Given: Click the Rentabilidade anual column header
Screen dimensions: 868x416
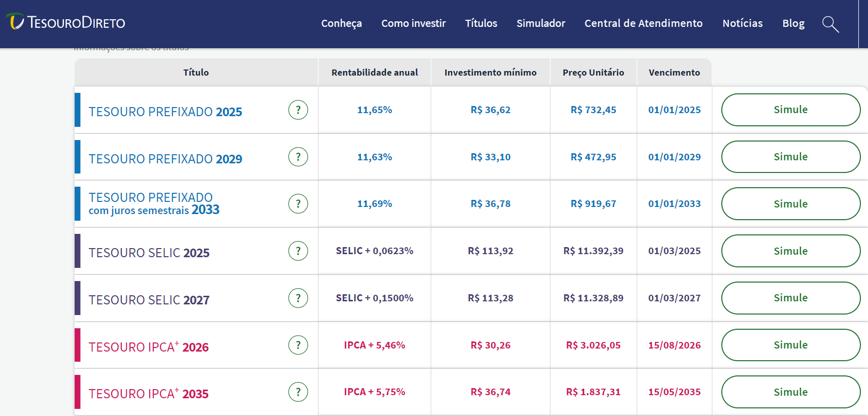Looking at the screenshot, I should 375,73.
